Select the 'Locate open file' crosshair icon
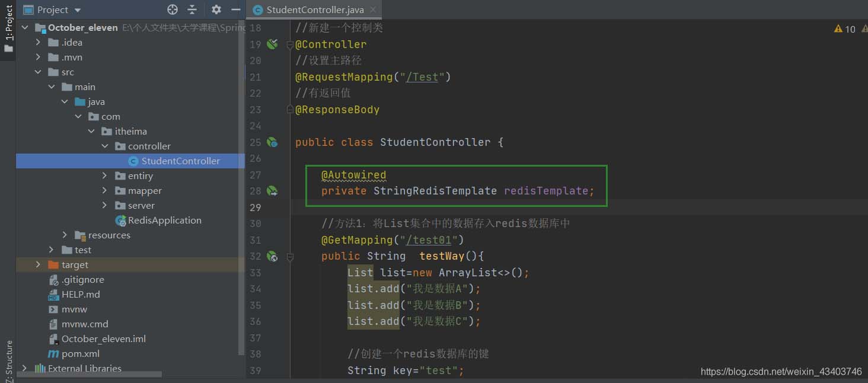 coord(171,9)
